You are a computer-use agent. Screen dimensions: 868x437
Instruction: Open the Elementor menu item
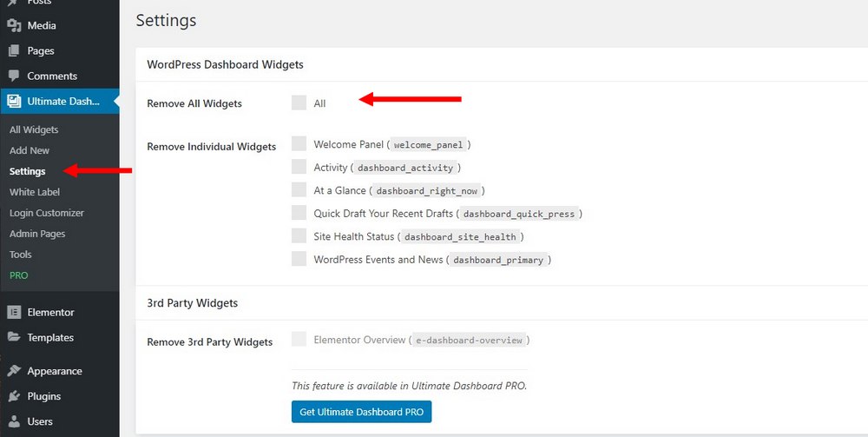60,313
